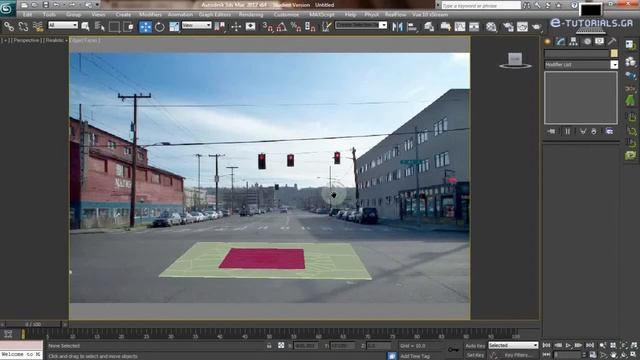Screen dimensions: 640x360
Task: Open the Create menu
Action: pos(123,15)
